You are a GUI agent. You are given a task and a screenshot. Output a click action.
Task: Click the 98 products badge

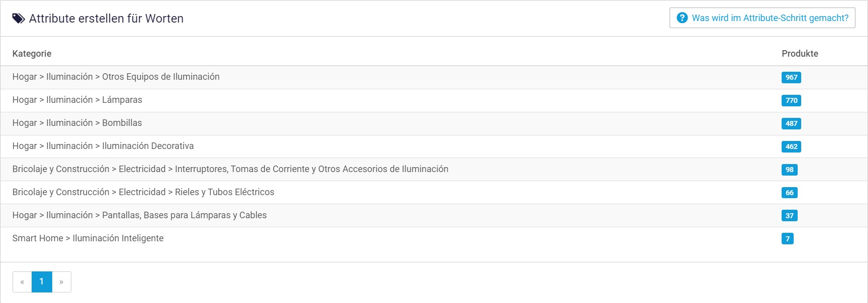[789, 170]
